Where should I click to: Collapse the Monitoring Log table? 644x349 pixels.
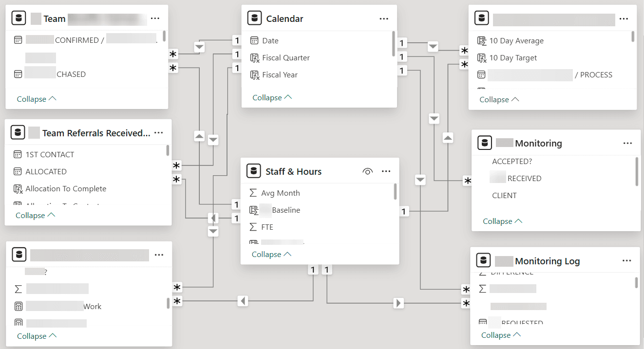[500, 335]
